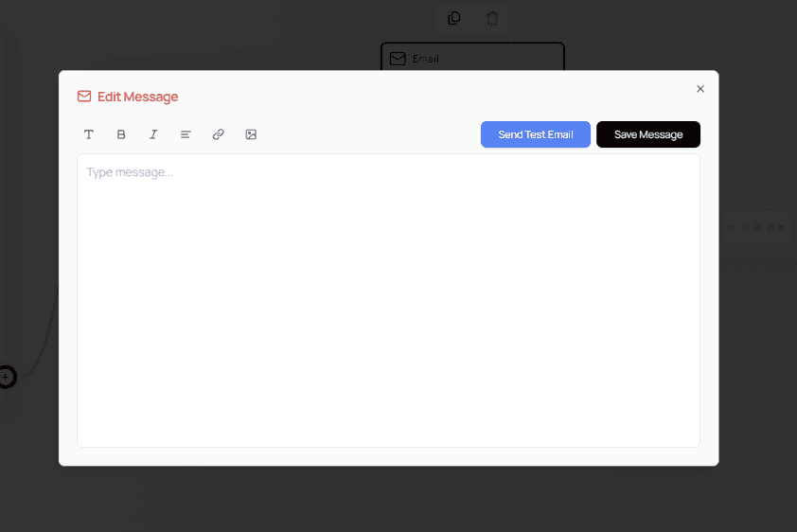Image resolution: width=797 pixels, height=532 pixels.
Task: Add a step with plus circle
Action: tap(6, 377)
